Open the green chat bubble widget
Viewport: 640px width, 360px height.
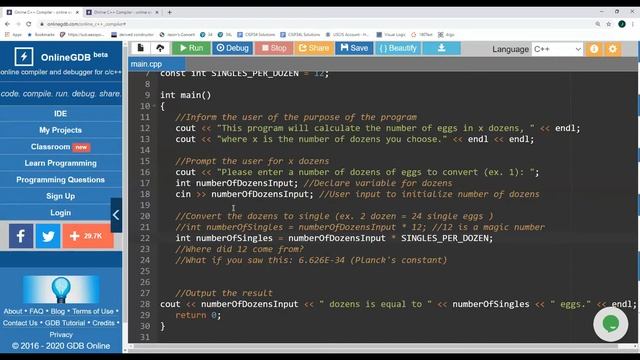[x=611, y=324]
